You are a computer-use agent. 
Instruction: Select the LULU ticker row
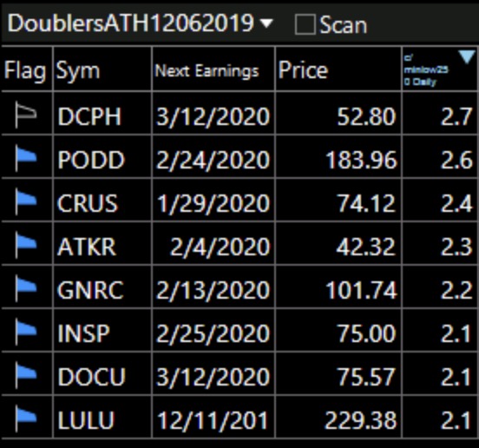click(239, 420)
